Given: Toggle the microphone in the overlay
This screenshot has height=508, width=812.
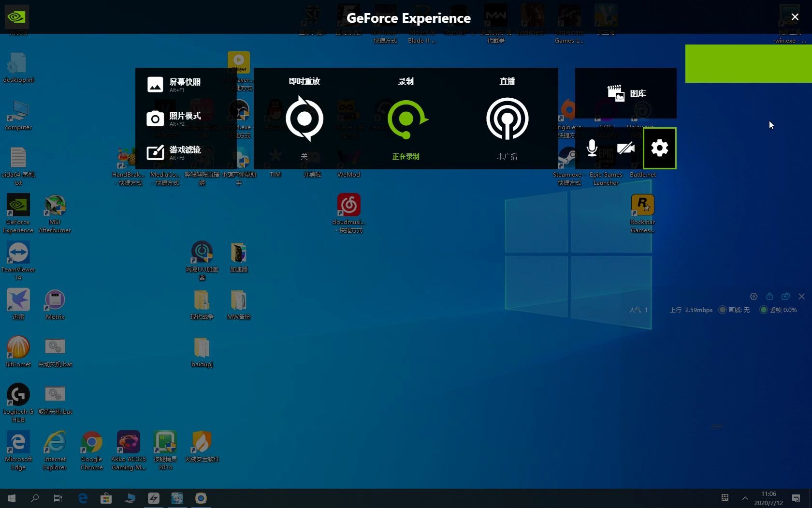Looking at the screenshot, I should point(592,148).
